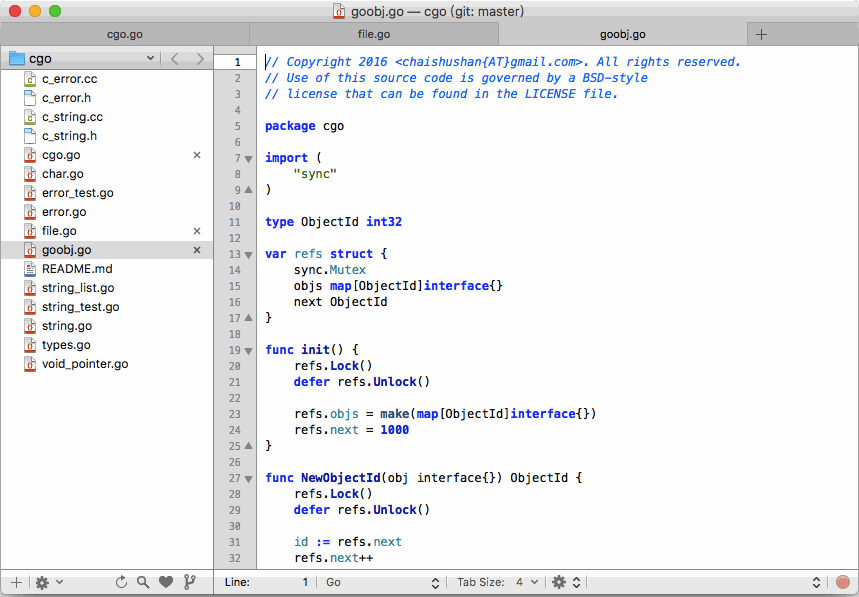Collapse init function fold at line 19
Viewport: 859px width, 597px height.
coord(248,351)
